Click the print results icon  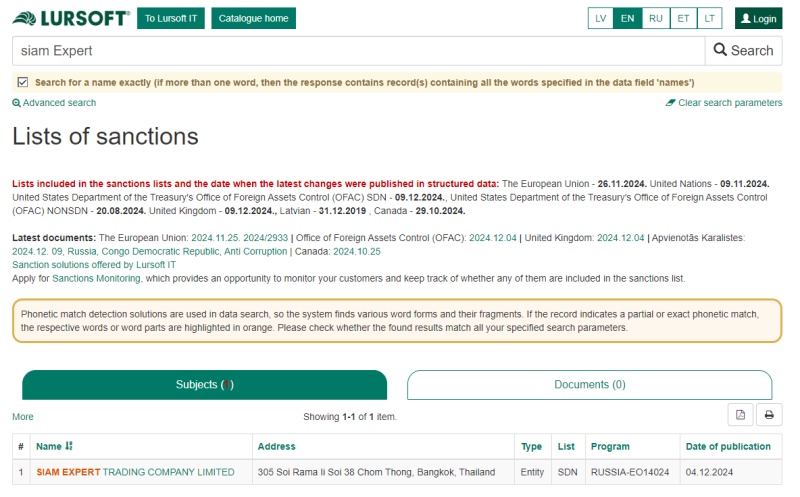(769, 415)
